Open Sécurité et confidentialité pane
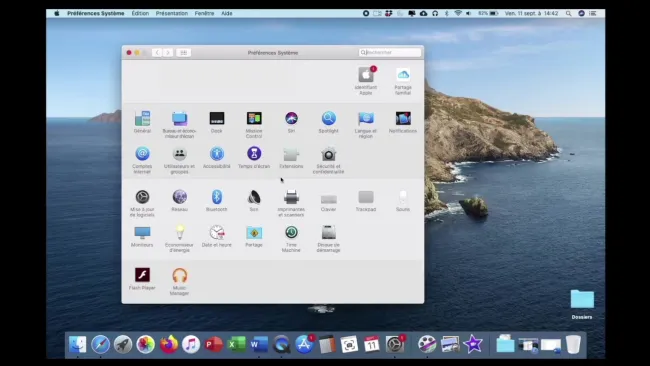The image size is (650, 366). tap(329, 154)
